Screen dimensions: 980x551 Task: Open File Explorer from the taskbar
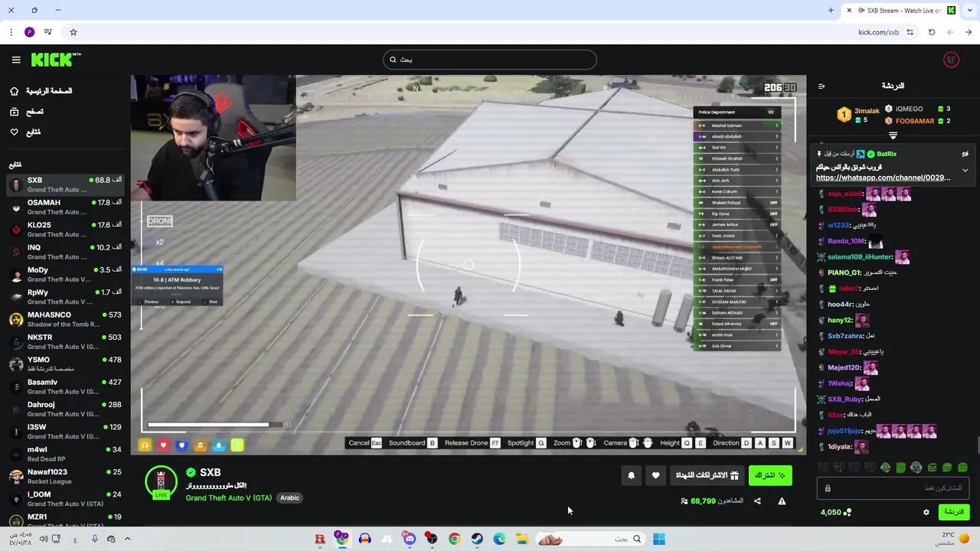(x=521, y=539)
